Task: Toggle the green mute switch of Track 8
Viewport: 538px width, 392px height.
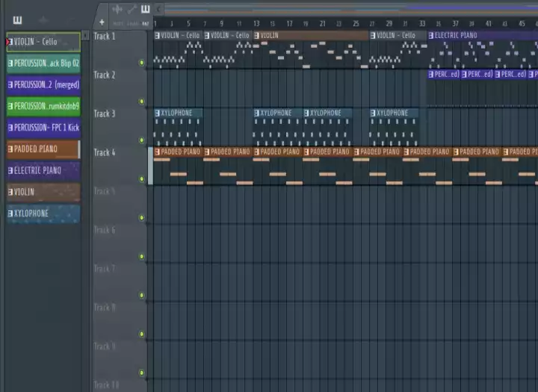Action: [x=141, y=334]
